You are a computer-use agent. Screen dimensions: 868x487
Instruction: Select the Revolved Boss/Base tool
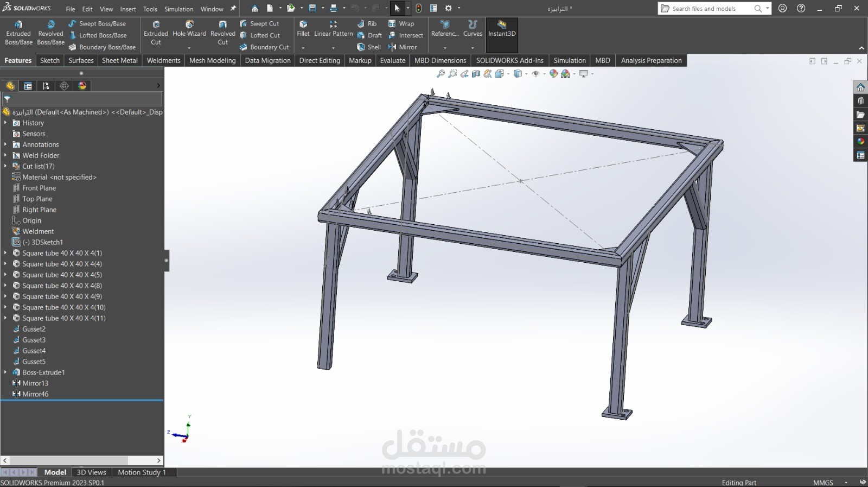[x=50, y=33]
